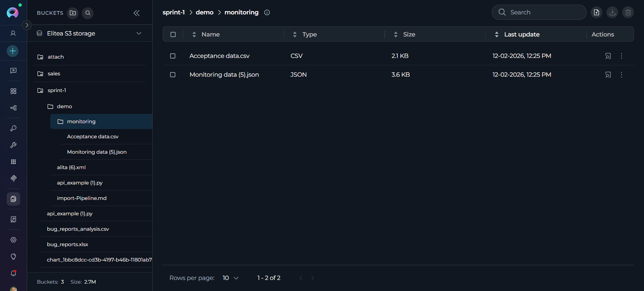Expand the left sidebar with arrow button
Image resolution: width=644 pixels, height=291 pixels.
(27, 25)
